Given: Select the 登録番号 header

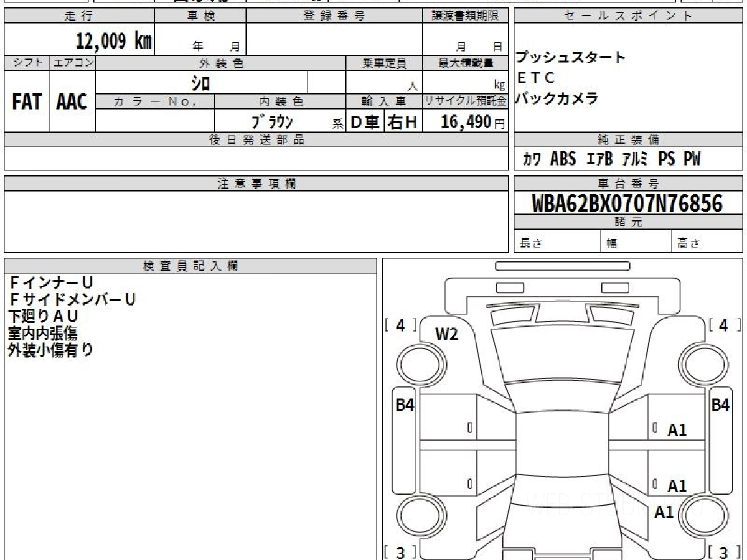Looking at the screenshot, I should (x=334, y=16).
